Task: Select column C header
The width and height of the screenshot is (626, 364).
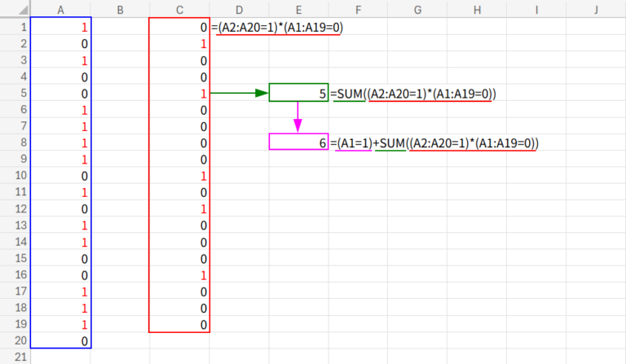Action: 179,9
